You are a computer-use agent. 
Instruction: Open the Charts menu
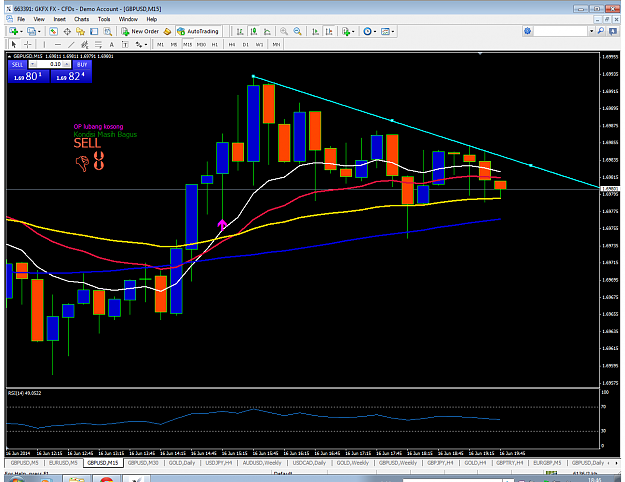(x=81, y=19)
